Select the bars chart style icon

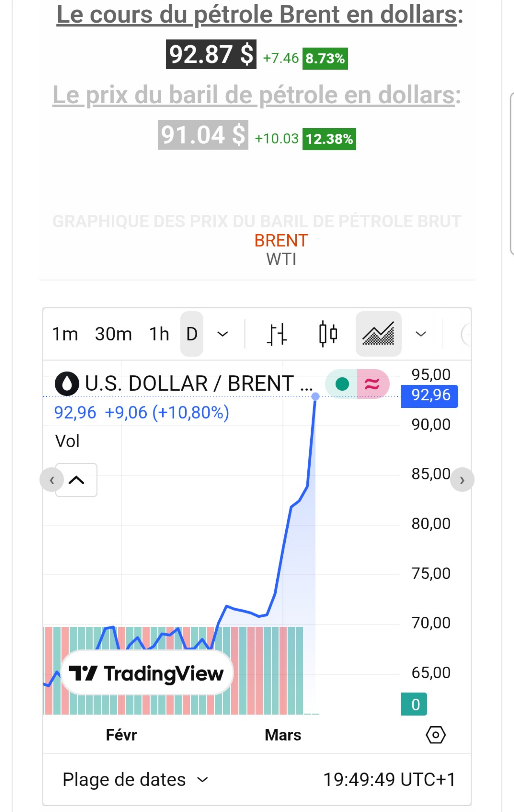[277, 334]
